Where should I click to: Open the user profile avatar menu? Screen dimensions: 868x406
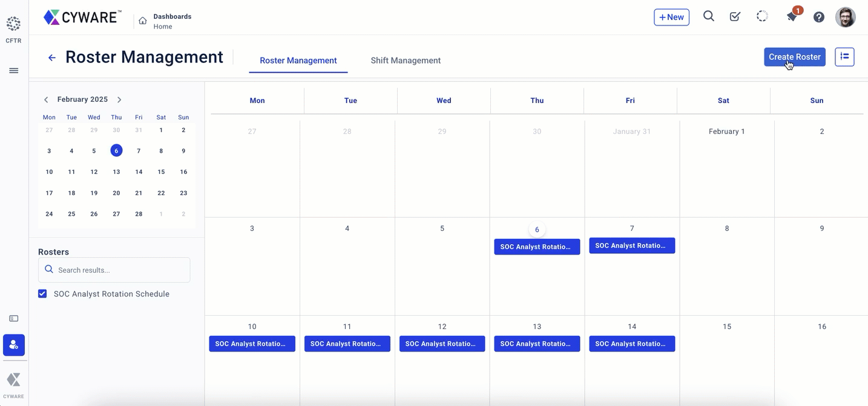[x=845, y=17]
